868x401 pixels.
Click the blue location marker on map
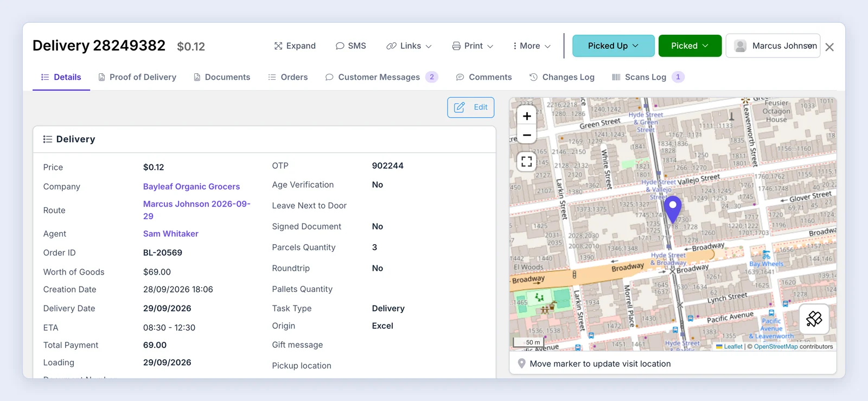tap(673, 209)
